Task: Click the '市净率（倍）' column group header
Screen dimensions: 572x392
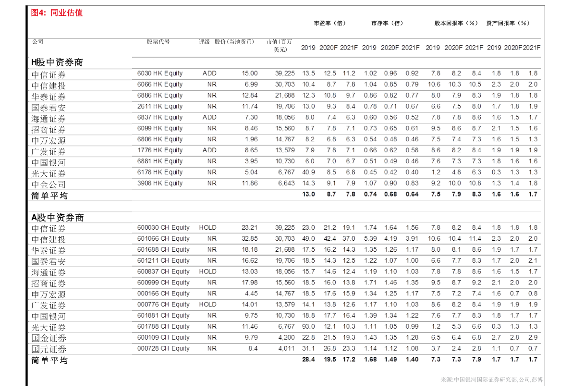Action: tap(387, 23)
